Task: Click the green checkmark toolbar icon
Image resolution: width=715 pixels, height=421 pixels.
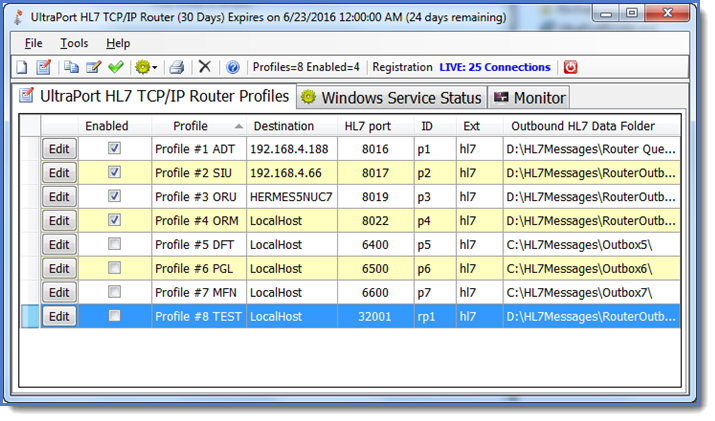Action: click(116, 67)
